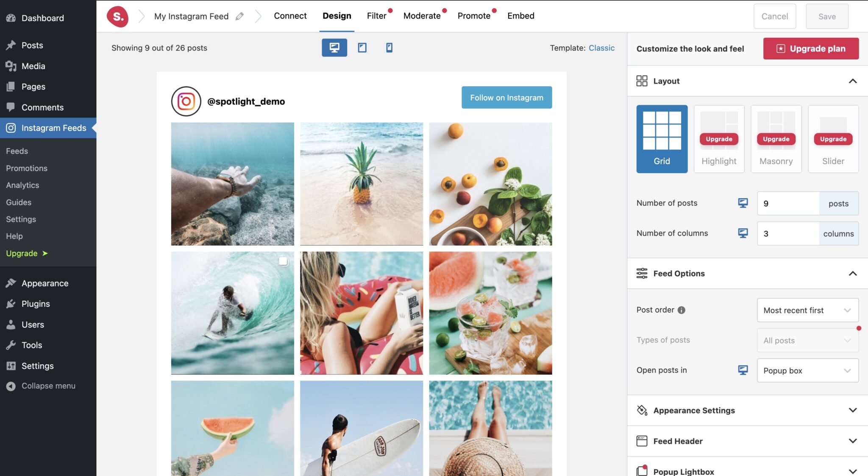The image size is (868, 476).
Task: Open the Open posts in dropdown
Action: 808,370
